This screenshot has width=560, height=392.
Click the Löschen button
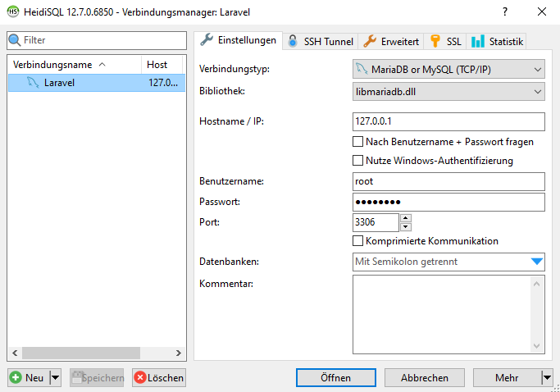coord(159,378)
